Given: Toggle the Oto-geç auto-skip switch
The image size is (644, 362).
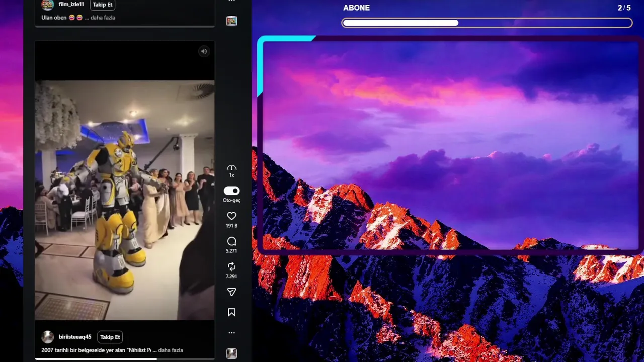Looking at the screenshot, I should pos(231,191).
